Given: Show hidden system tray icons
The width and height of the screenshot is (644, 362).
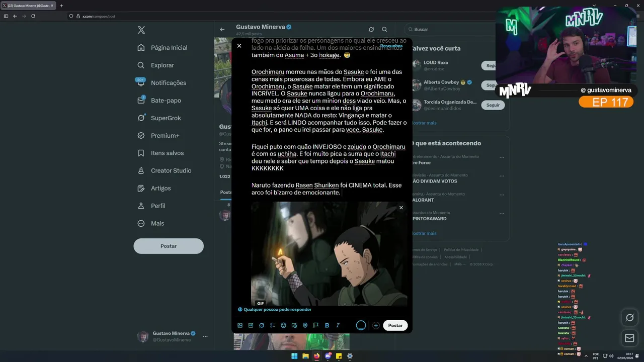Looking at the screenshot, I should [585, 356].
